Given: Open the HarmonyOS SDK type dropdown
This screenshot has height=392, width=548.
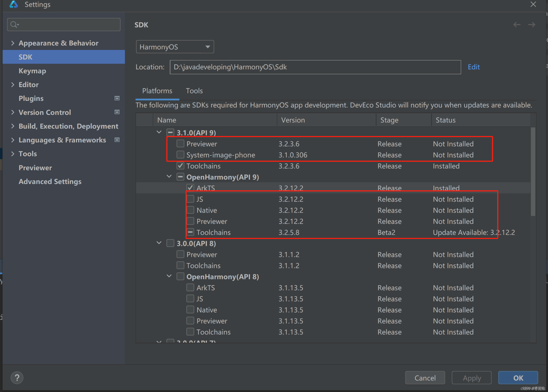Looking at the screenshot, I should (x=175, y=47).
